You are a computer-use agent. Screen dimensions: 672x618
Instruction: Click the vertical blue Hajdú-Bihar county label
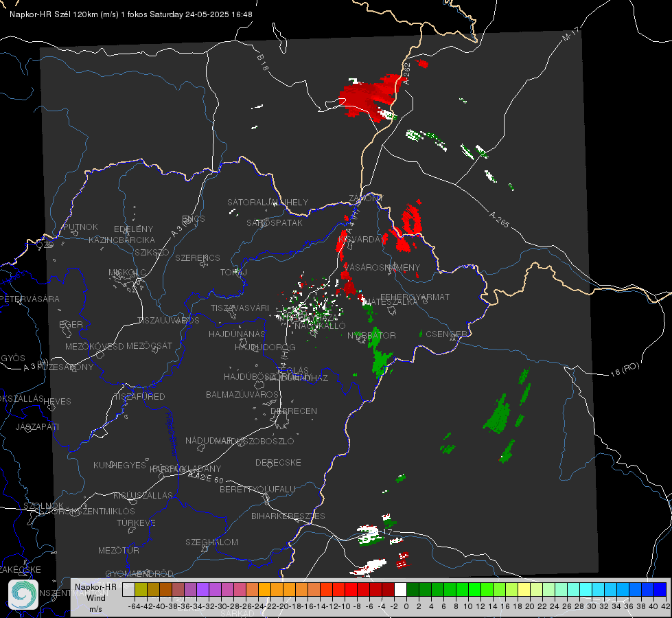(x=172, y=433)
